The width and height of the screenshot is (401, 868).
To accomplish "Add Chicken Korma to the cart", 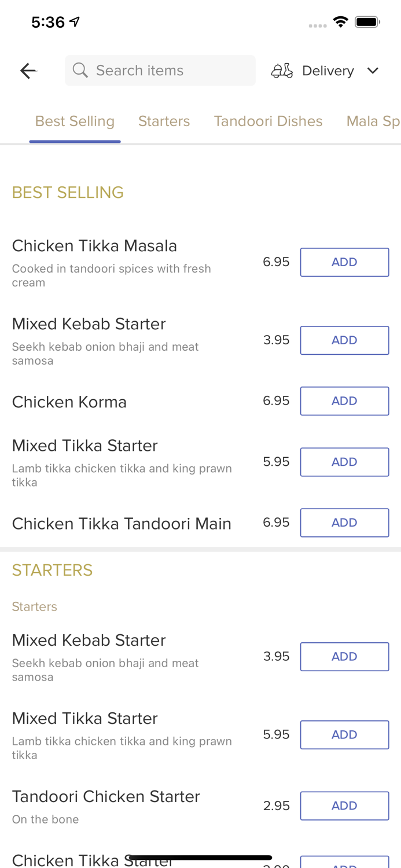I will [x=344, y=400].
